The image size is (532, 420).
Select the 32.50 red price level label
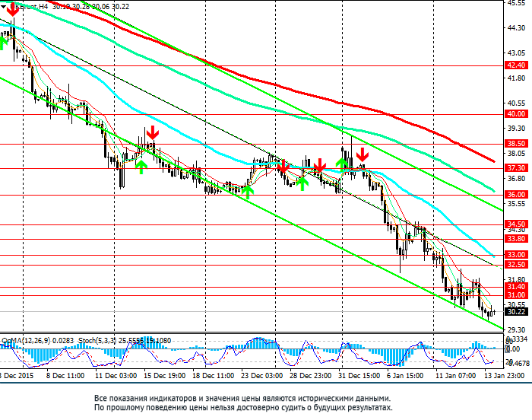[516, 264]
